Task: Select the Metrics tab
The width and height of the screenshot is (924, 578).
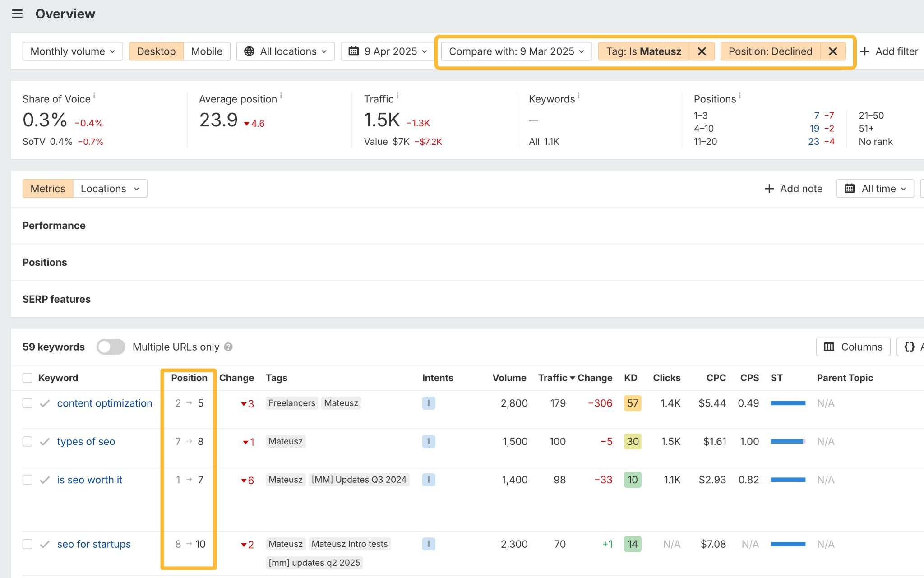Action: point(48,188)
